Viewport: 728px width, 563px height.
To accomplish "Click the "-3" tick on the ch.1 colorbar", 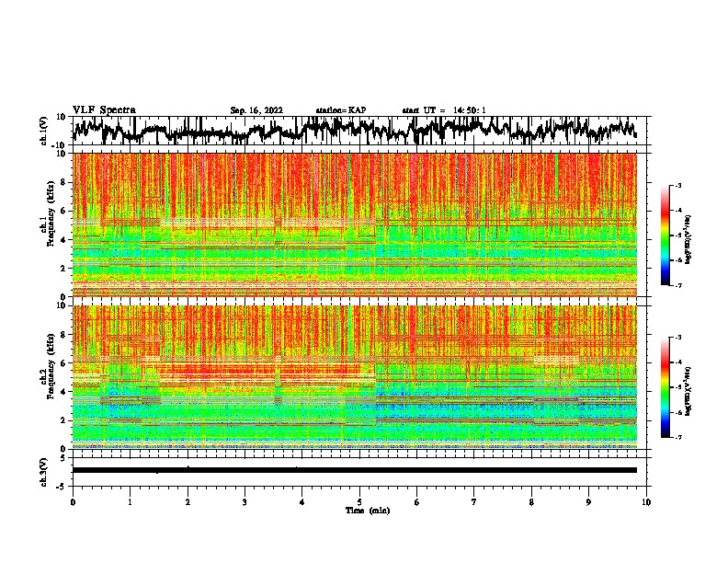I will [678, 185].
